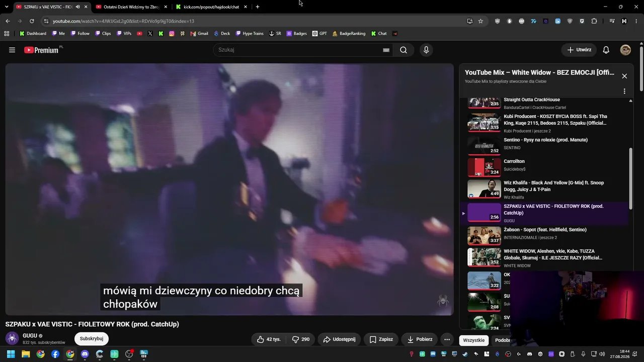Open the BadgeRanking bookmark
644x362 pixels.
(349, 34)
